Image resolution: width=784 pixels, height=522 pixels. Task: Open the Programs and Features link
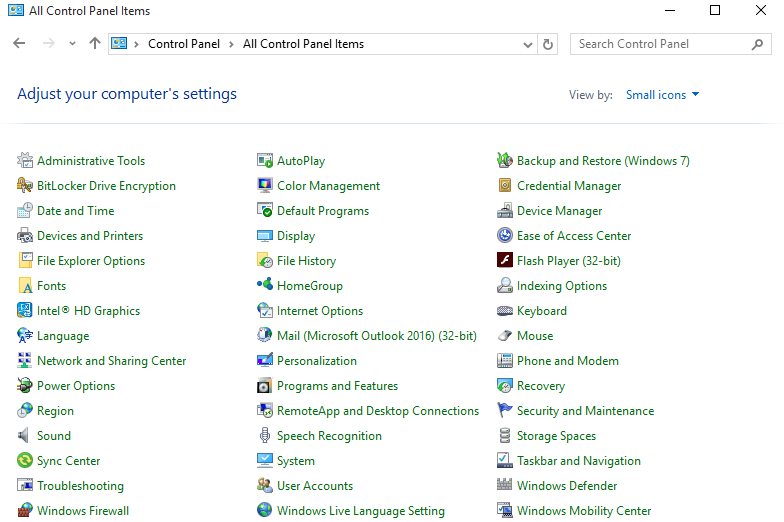click(338, 386)
